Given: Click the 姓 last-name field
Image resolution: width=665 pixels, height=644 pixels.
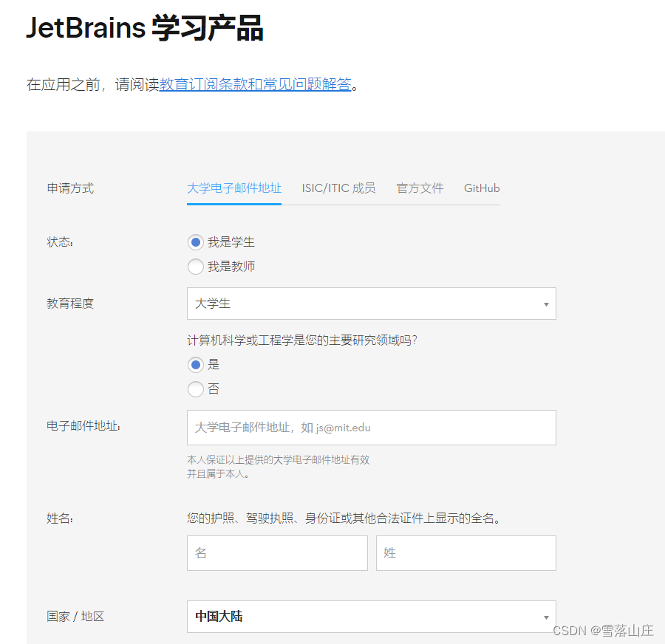Looking at the screenshot, I should click(x=465, y=552).
